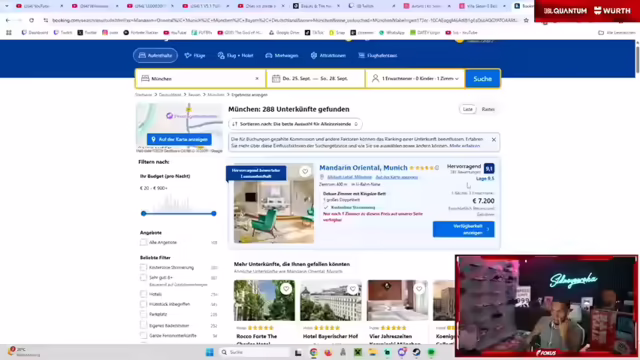Open the Rocco Forte hotel thumbnail
This screenshot has width=640, height=360.
coord(264,300)
